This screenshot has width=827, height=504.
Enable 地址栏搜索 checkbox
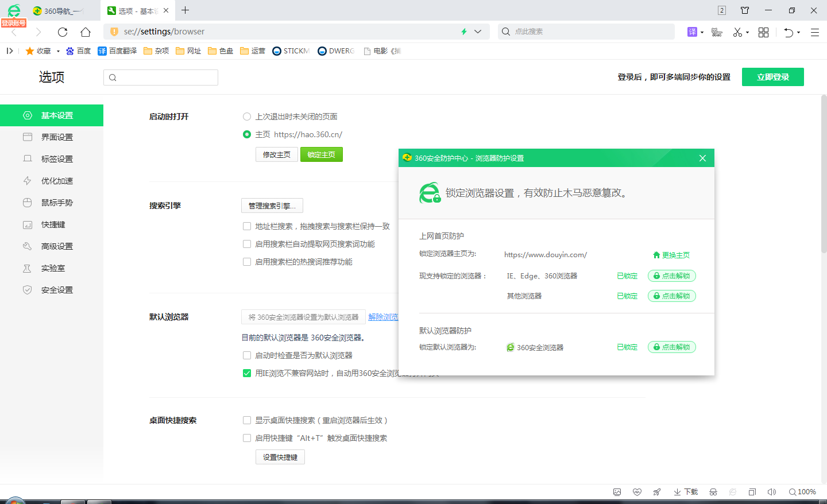pyautogui.click(x=247, y=226)
